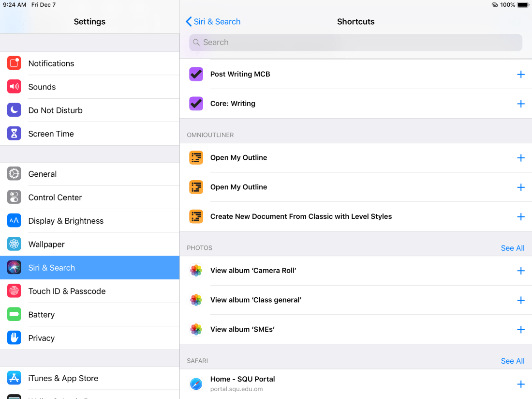Tap the Do Not Disturb moon icon
Viewport: 532px width, 399px height.
click(14, 110)
